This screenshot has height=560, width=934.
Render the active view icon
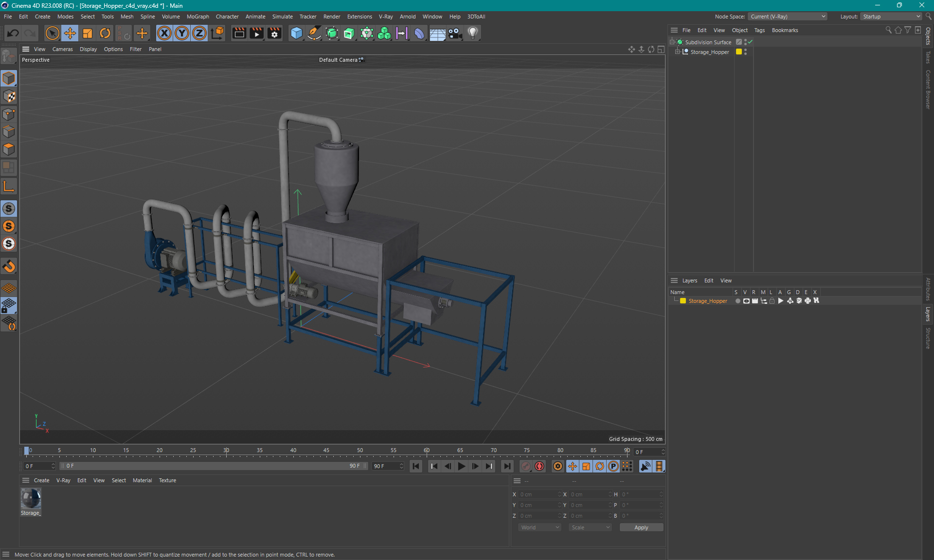tap(239, 33)
